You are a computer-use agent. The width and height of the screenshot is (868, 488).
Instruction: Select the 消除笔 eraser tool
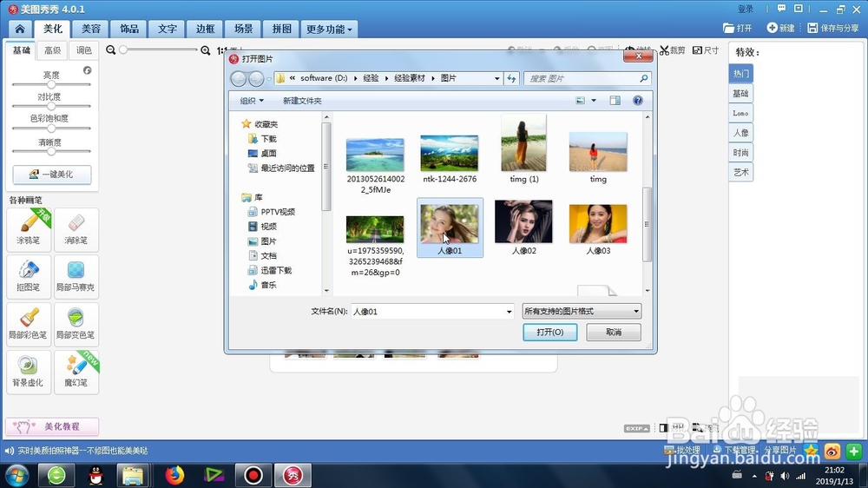click(x=76, y=229)
